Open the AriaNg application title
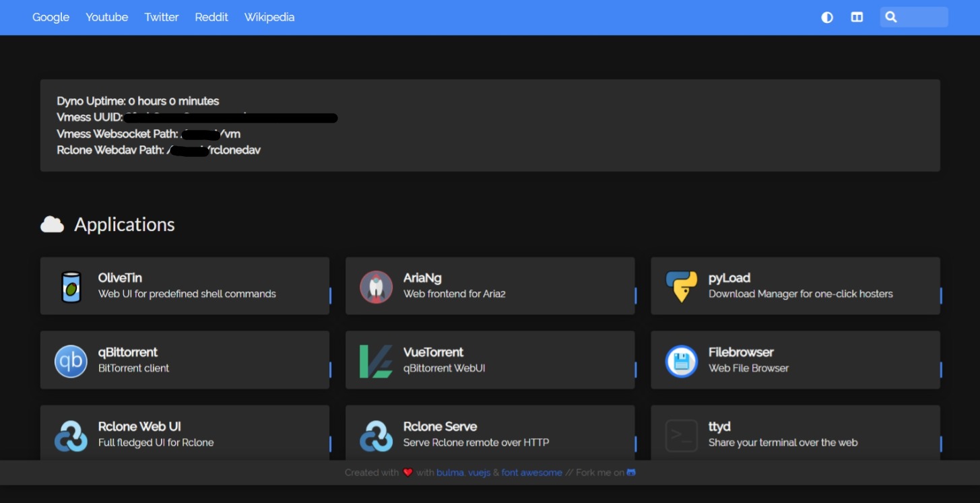 pos(422,278)
